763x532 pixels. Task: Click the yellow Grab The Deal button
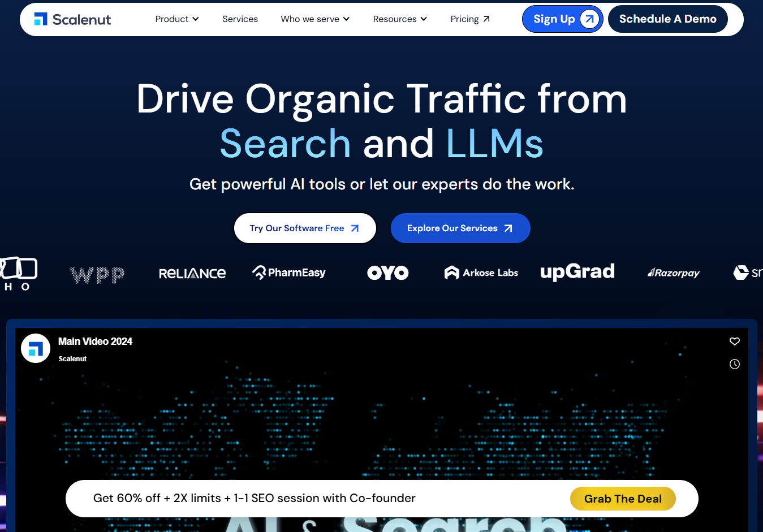[623, 499]
